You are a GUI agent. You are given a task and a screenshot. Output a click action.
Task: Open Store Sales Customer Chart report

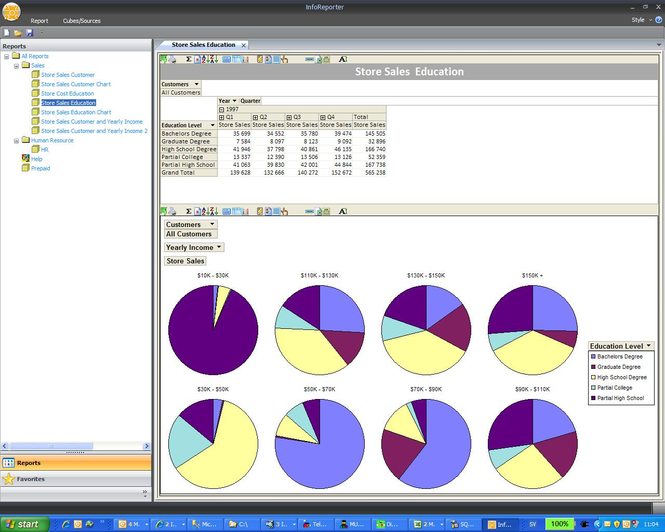click(x=75, y=84)
